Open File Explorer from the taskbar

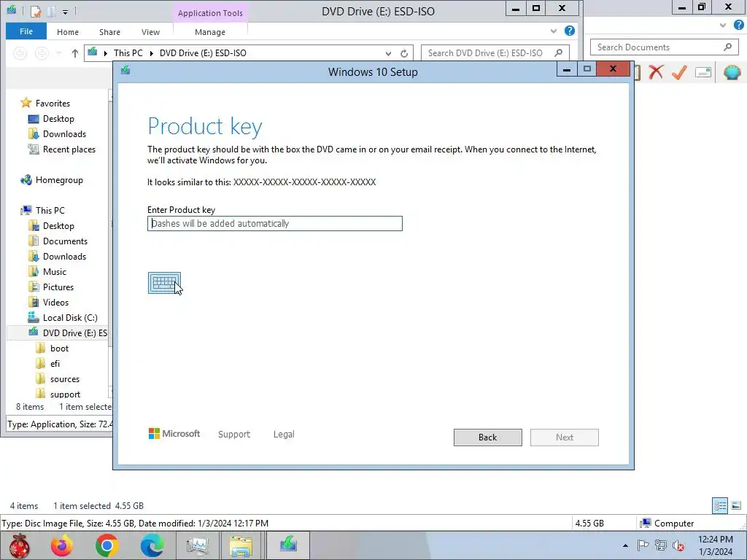click(241, 545)
